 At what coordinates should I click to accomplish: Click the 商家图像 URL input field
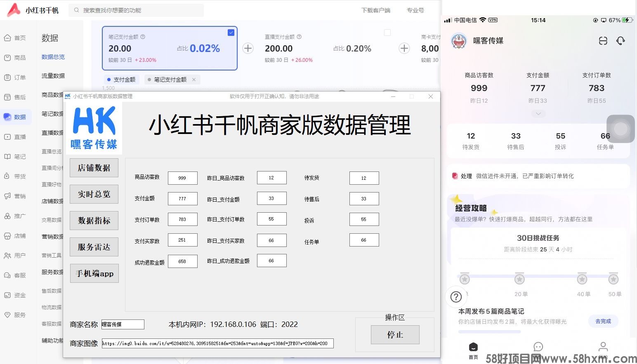click(218, 343)
